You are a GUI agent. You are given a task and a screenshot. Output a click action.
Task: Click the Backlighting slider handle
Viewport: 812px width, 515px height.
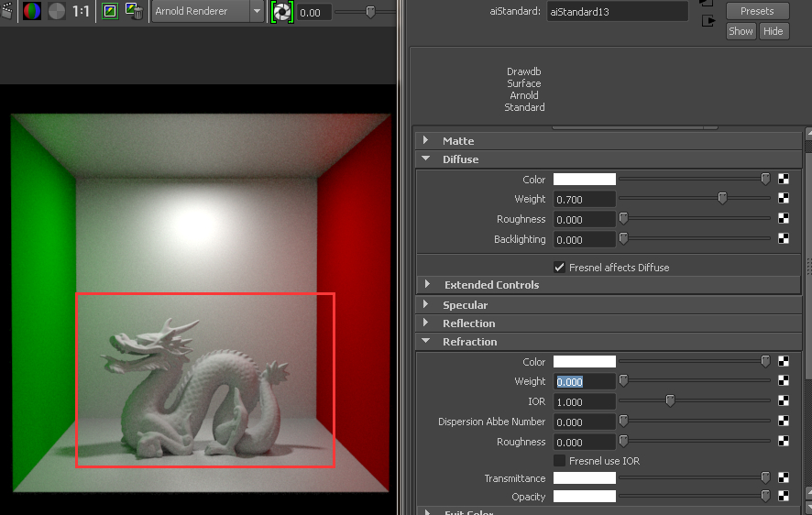click(x=623, y=238)
